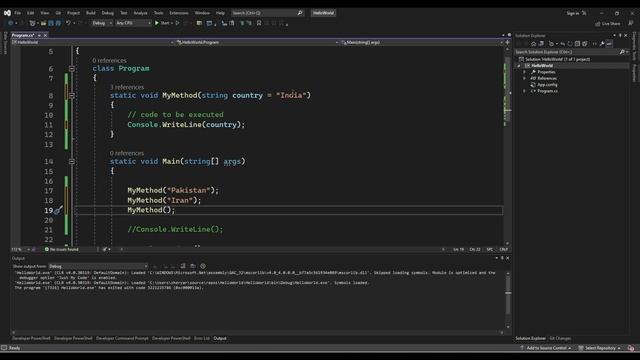The width and height of the screenshot is (640, 360).
Task: Open the File menu
Action: 18,13
